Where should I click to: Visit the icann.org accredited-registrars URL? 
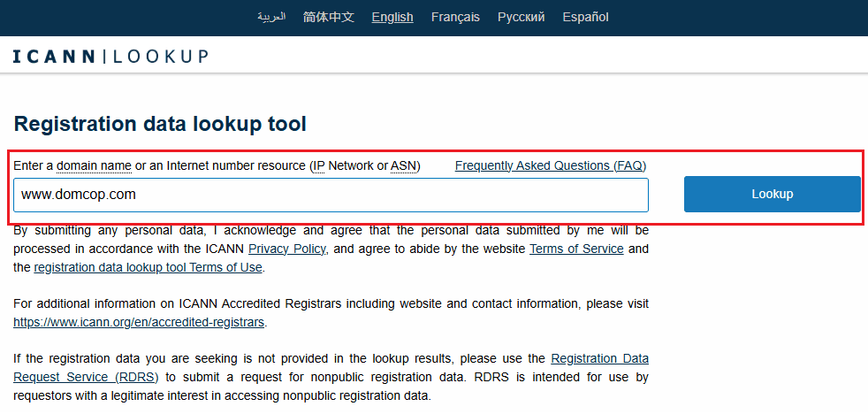(139, 322)
